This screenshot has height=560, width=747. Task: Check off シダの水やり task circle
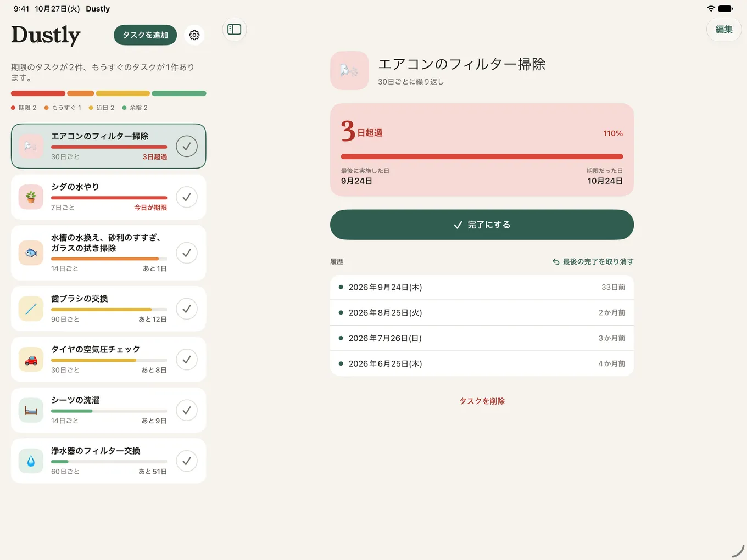pos(187,197)
